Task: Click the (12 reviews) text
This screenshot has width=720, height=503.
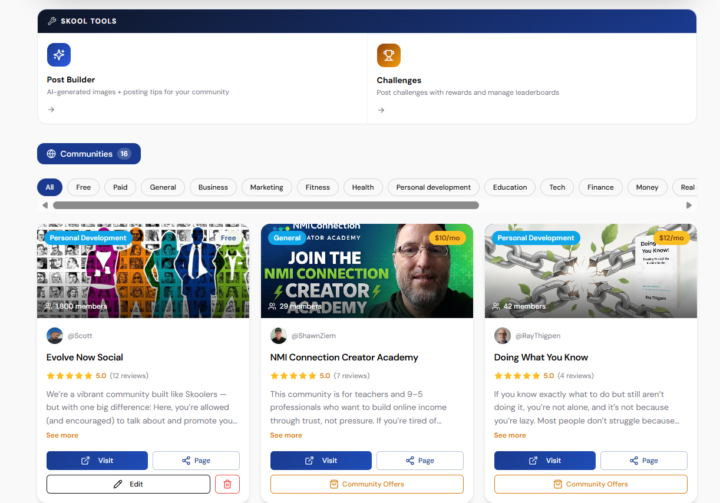Action: (x=129, y=376)
